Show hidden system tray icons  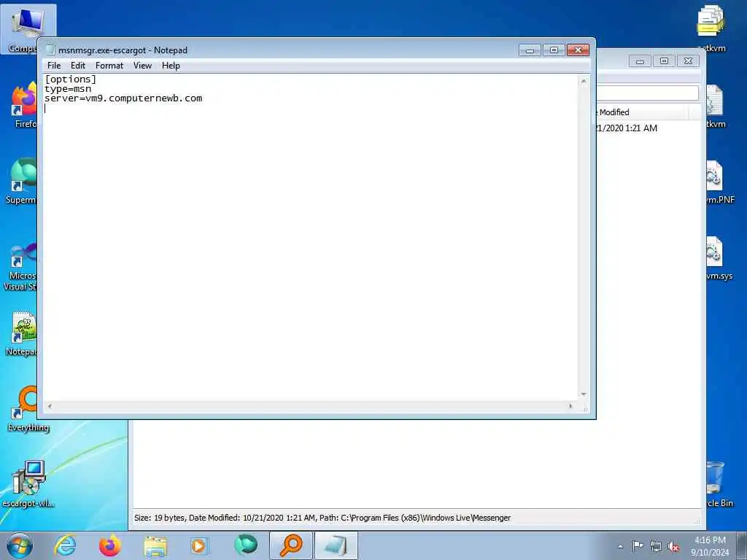[620, 546]
